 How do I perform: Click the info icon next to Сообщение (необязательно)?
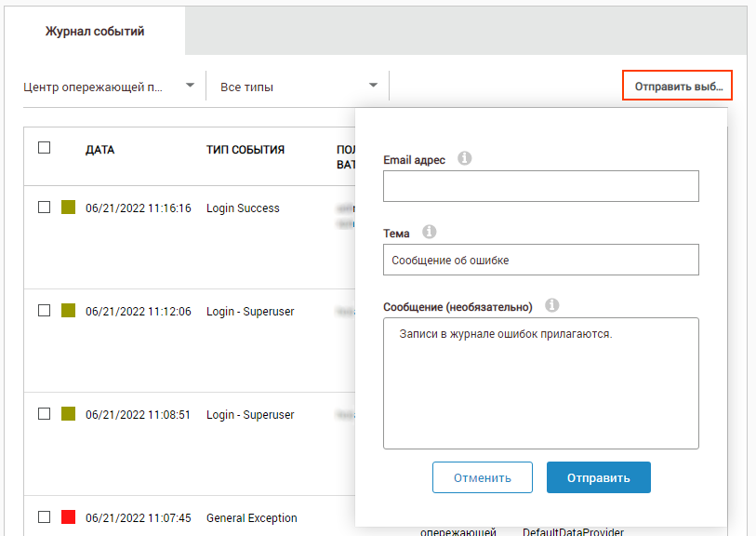point(551,305)
